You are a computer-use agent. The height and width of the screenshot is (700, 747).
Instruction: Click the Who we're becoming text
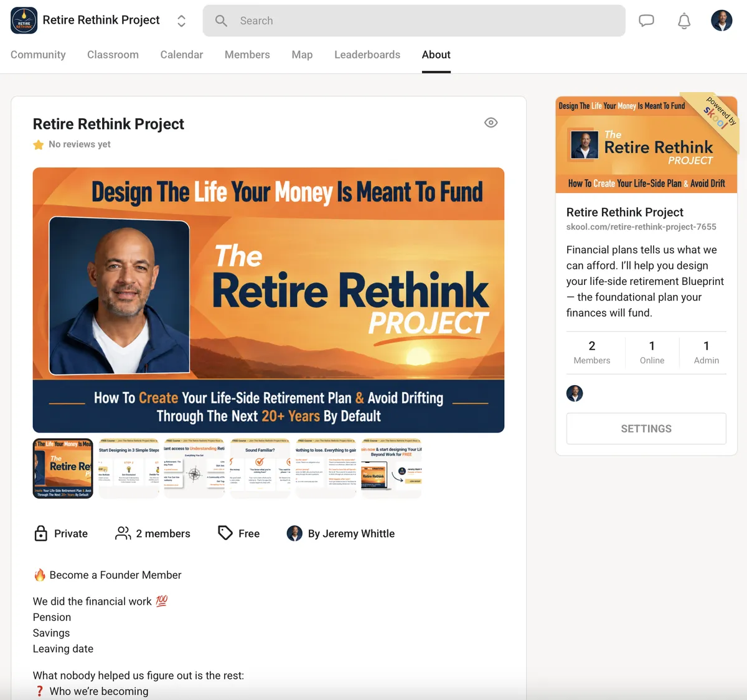point(99,691)
